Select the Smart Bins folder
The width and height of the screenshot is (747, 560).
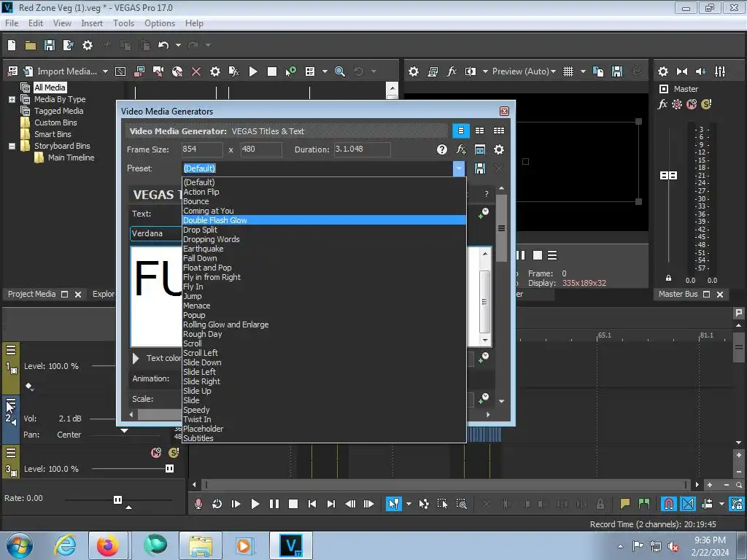click(53, 134)
